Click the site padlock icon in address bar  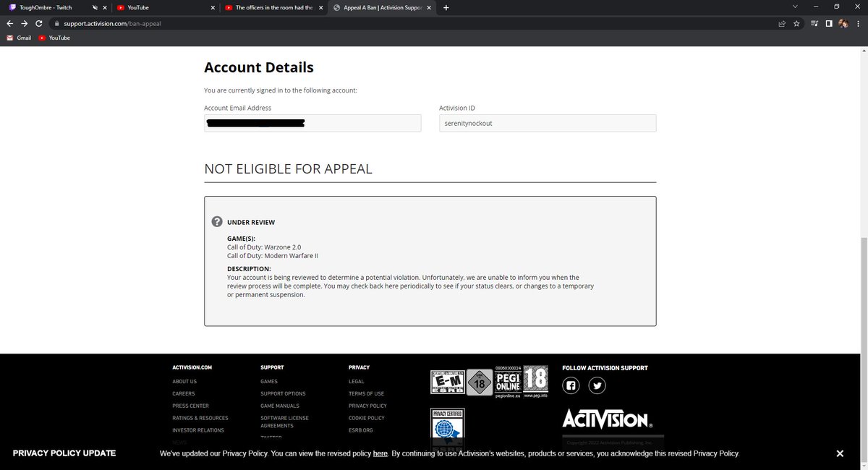pos(56,23)
